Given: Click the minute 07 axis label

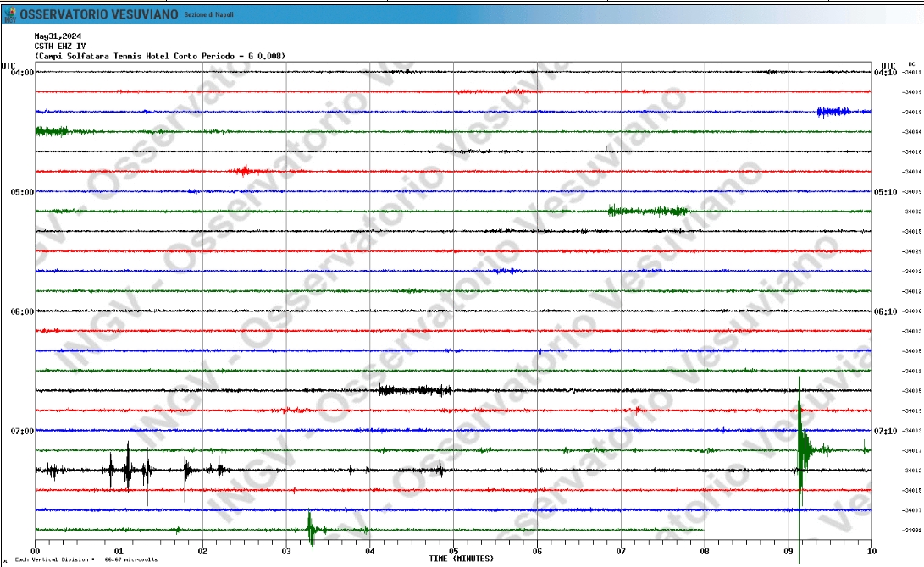Looking at the screenshot, I should [621, 552].
